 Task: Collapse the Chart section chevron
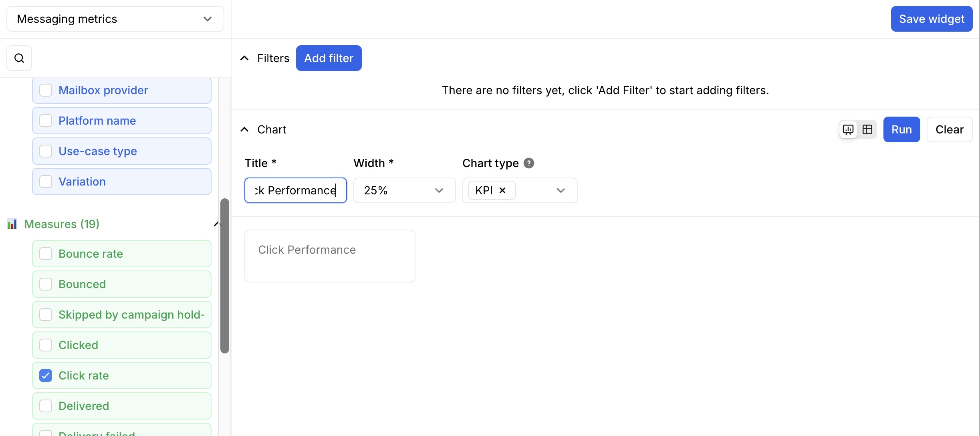click(x=244, y=129)
